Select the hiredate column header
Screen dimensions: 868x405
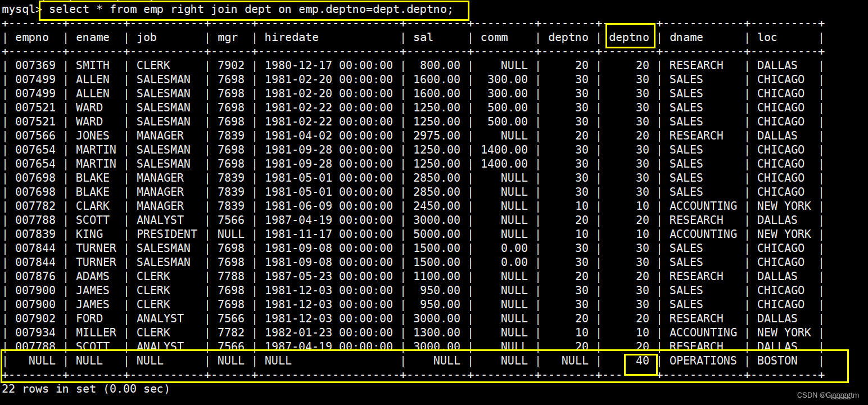292,38
